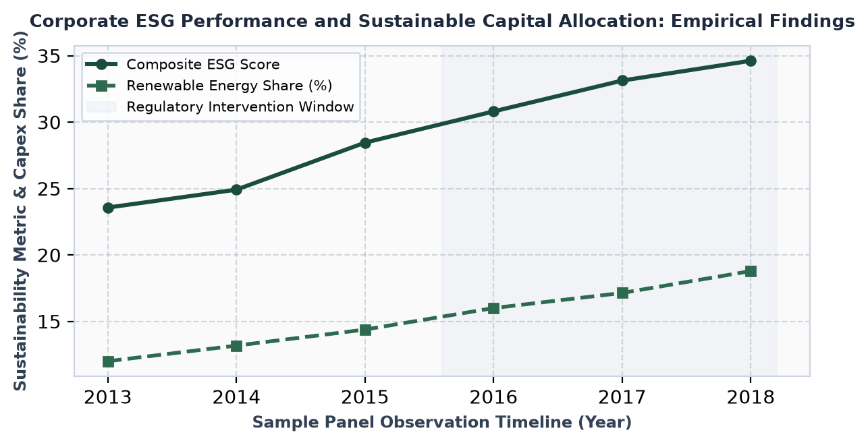Click the 2013 Composite ESG Score point
Image resolution: width=868 pixels, height=445 pixels.
click(x=108, y=208)
